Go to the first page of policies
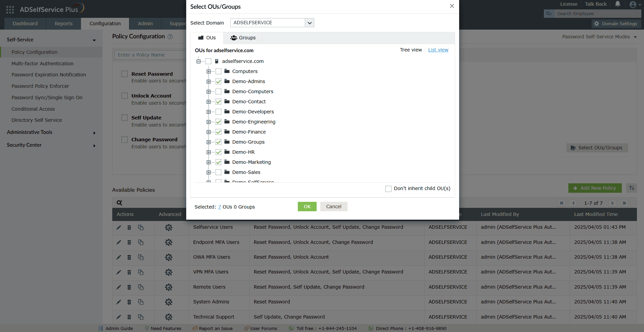Viewport: 644px width, 332px height. [x=562, y=203]
